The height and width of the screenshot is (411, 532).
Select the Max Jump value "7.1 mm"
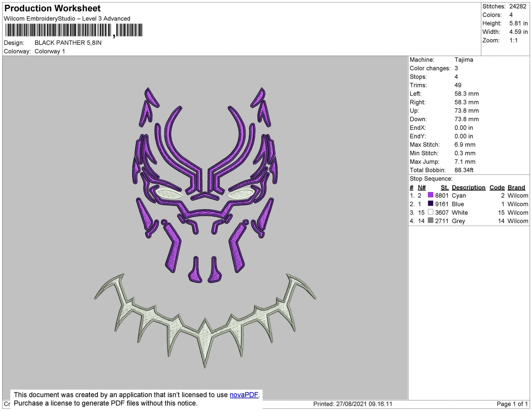pyautogui.click(x=465, y=162)
